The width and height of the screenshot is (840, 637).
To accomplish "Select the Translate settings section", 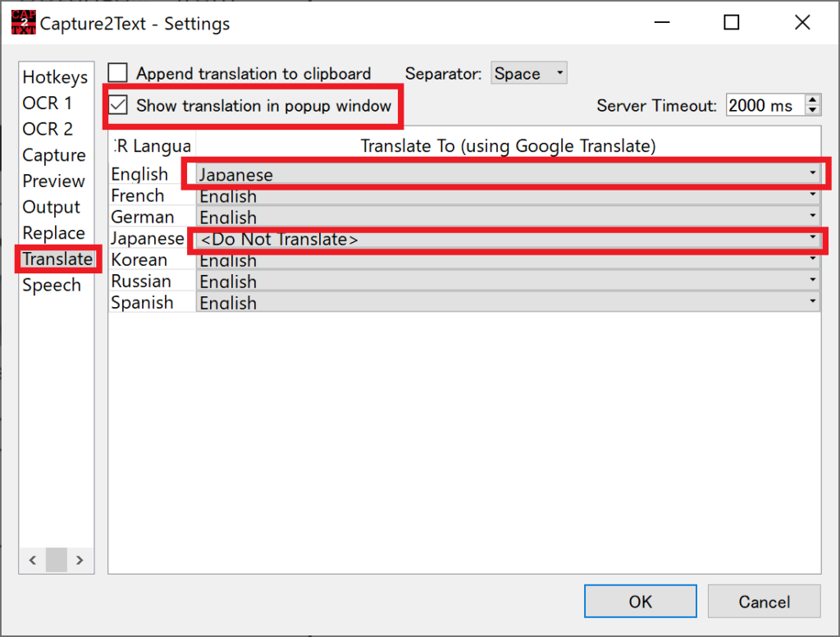I will point(57,259).
